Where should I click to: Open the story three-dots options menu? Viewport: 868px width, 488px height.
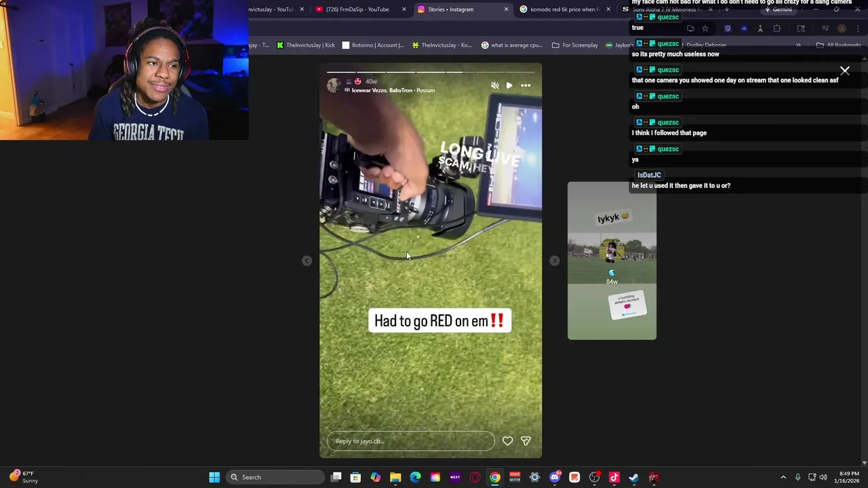(526, 85)
